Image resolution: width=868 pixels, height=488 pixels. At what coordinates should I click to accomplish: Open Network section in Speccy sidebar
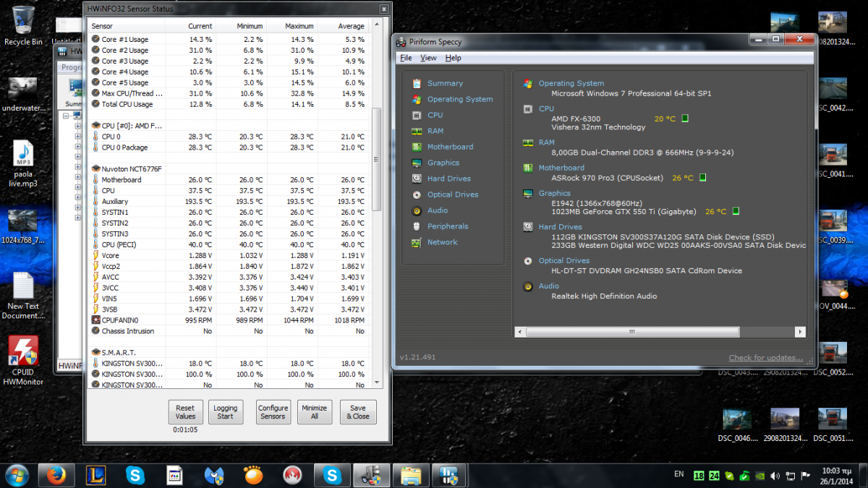click(x=441, y=242)
